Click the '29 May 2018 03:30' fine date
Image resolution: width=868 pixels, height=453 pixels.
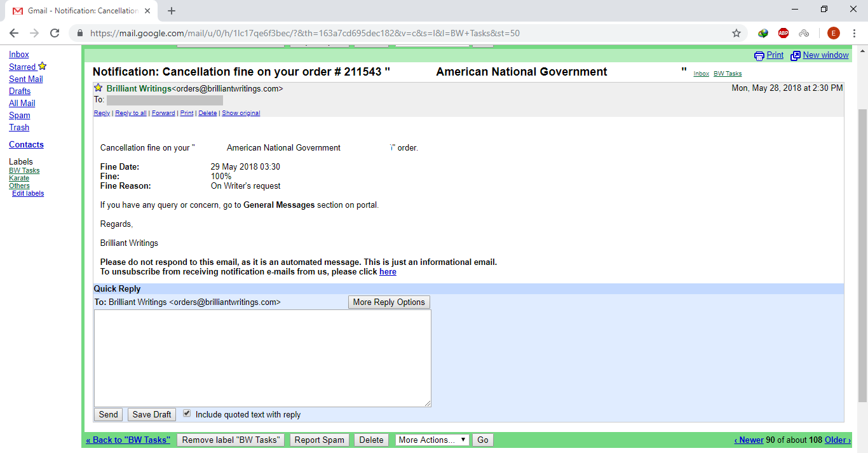pyautogui.click(x=245, y=167)
